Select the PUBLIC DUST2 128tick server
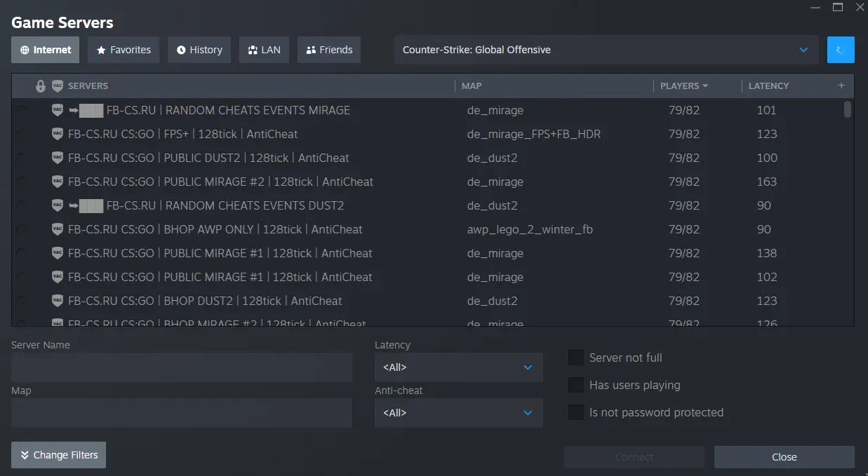Viewport: 868px width, 476px height. (x=427, y=158)
